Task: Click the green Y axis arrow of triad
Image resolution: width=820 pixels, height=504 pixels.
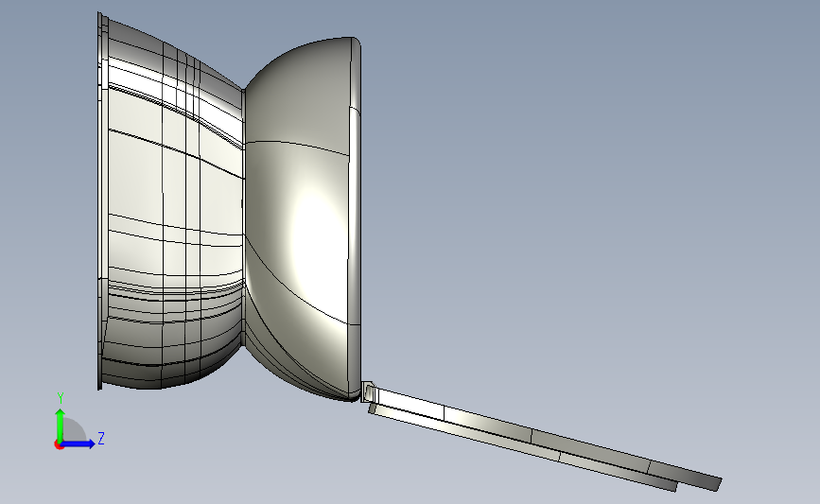Action: [61, 425]
